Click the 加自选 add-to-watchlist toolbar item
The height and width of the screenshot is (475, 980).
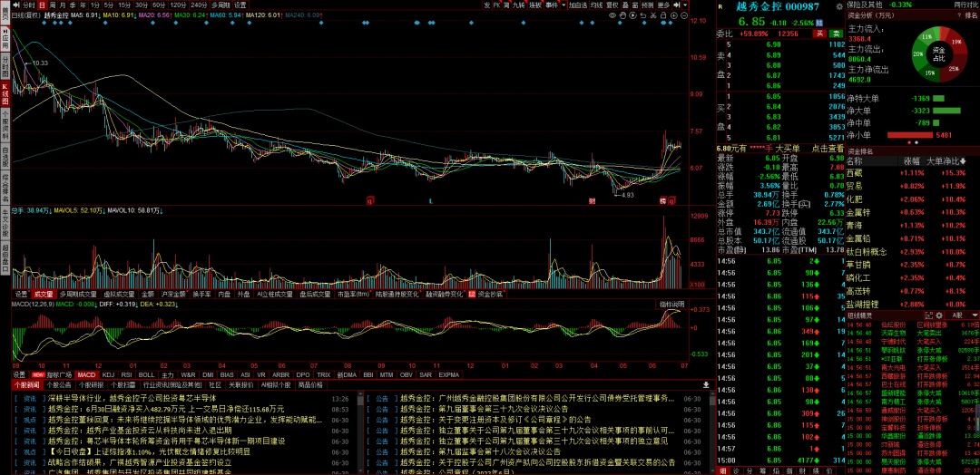coord(577,5)
